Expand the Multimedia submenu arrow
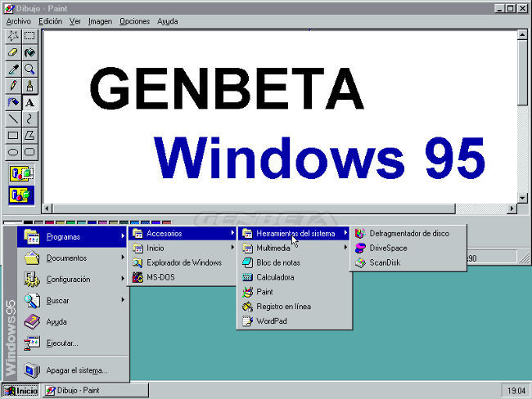532x399 pixels. click(x=345, y=248)
